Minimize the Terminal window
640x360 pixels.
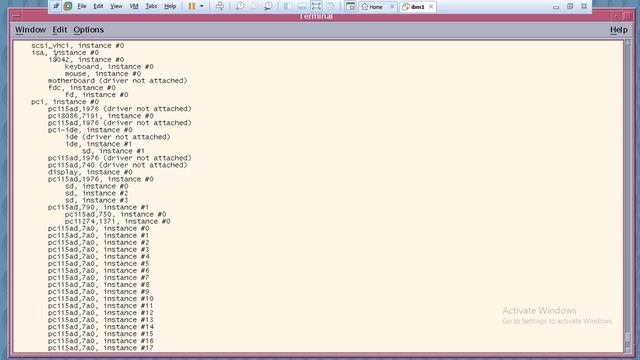tap(616, 16)
